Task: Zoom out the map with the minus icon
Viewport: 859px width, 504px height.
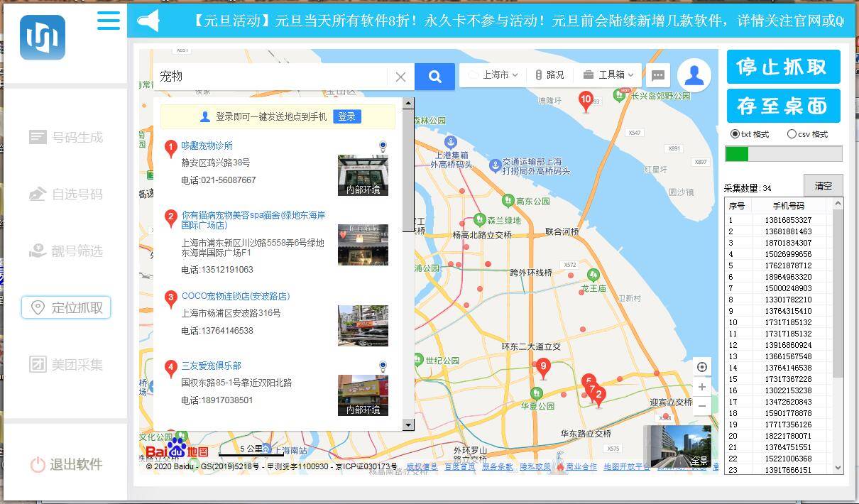Action: tap(702, 405)
